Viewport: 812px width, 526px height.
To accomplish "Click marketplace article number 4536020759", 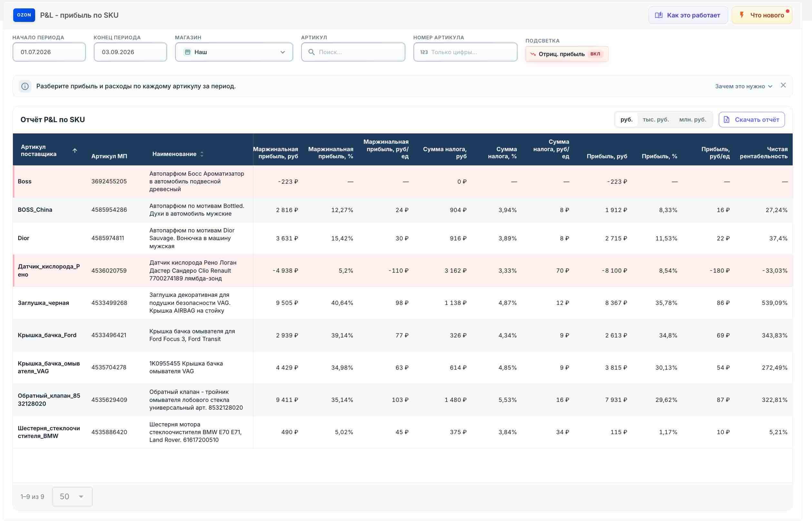I will [109, 270].
